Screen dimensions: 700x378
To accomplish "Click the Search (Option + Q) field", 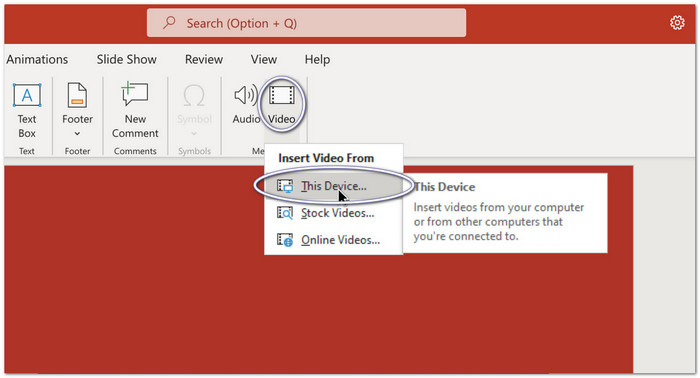I will point(306,23).
